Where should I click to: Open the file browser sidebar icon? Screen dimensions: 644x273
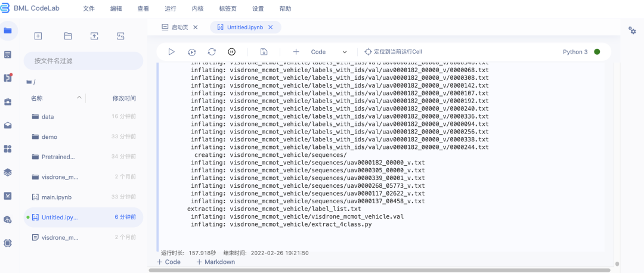click(8, 30)
